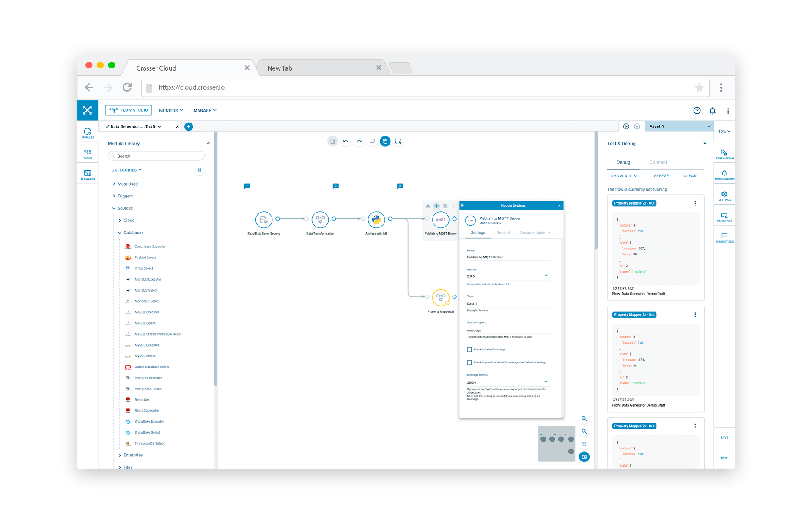This screenshot has width=812, height=524.
Task: Click the Clear debug button
Action: tap(690, 176)
